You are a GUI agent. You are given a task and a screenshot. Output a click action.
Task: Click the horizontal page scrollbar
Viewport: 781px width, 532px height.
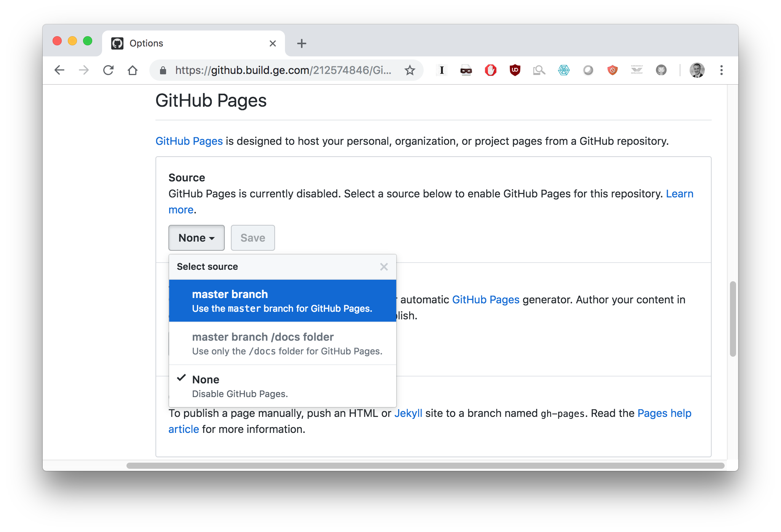click(425, 466)
